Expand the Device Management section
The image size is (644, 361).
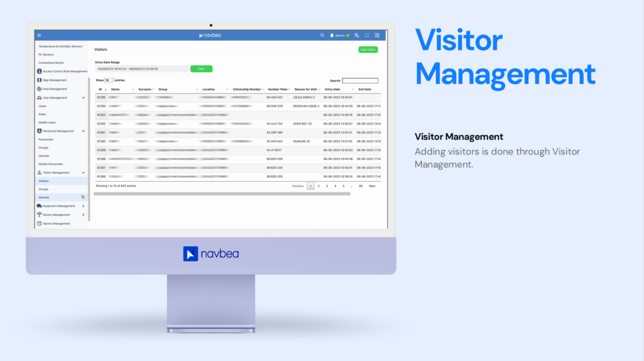click(x=83, y=215)
